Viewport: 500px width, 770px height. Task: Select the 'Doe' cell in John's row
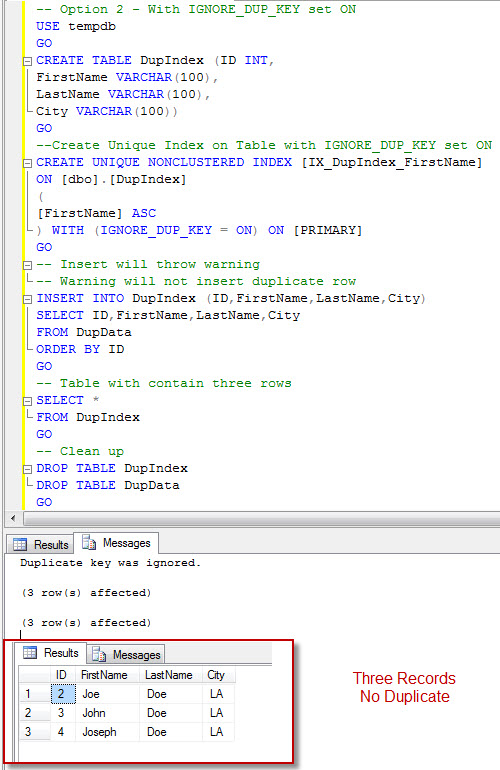click(x=171, y=713)
